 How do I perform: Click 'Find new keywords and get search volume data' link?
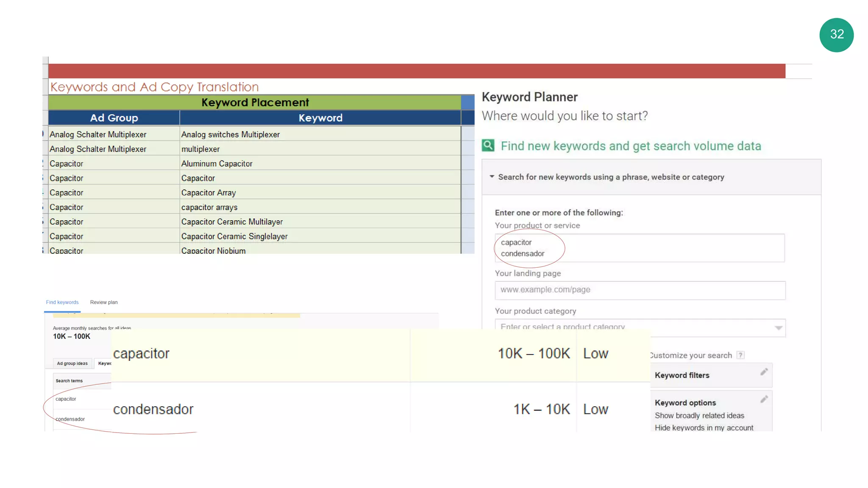(x=631, y=146)
